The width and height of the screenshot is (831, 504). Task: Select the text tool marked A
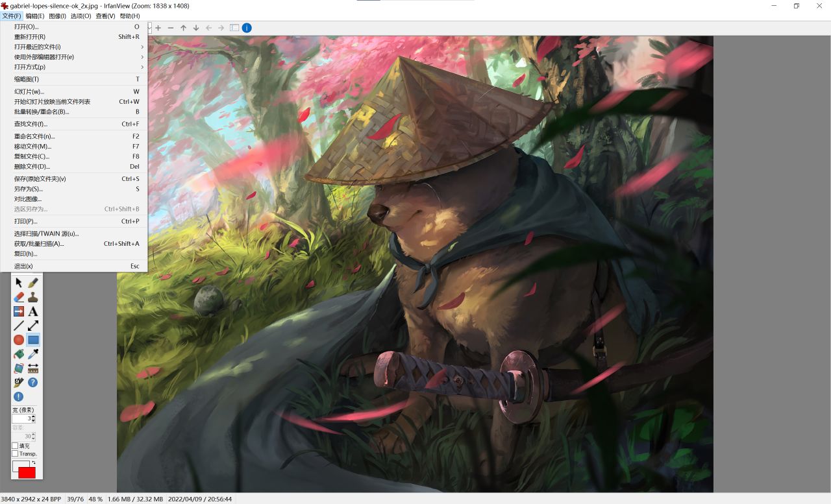33,311
